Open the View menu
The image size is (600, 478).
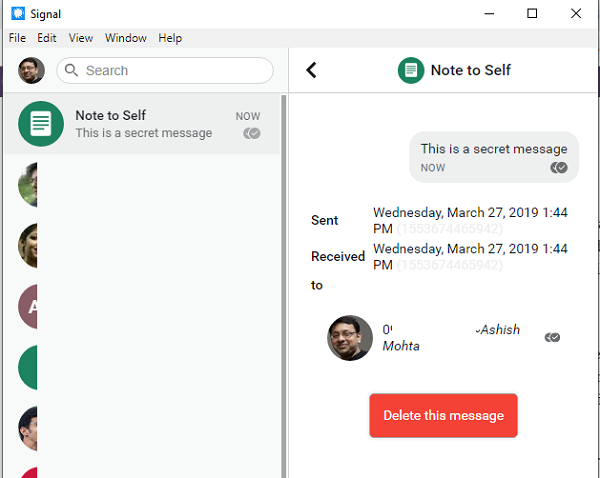(x=81, y=38)
